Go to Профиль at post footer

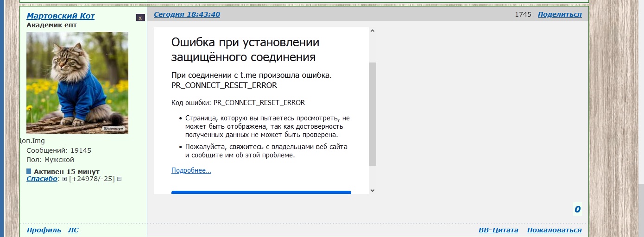pyautogui.click(x=44, y=230)
